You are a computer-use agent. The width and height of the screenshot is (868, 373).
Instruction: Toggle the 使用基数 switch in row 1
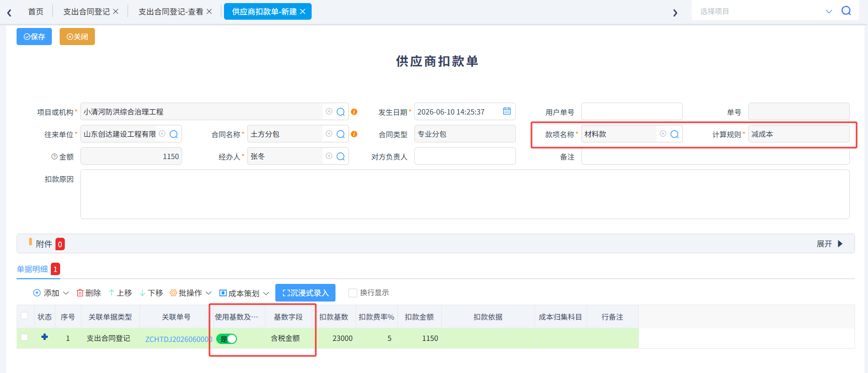pyautogui.click(x=227, y=339)
